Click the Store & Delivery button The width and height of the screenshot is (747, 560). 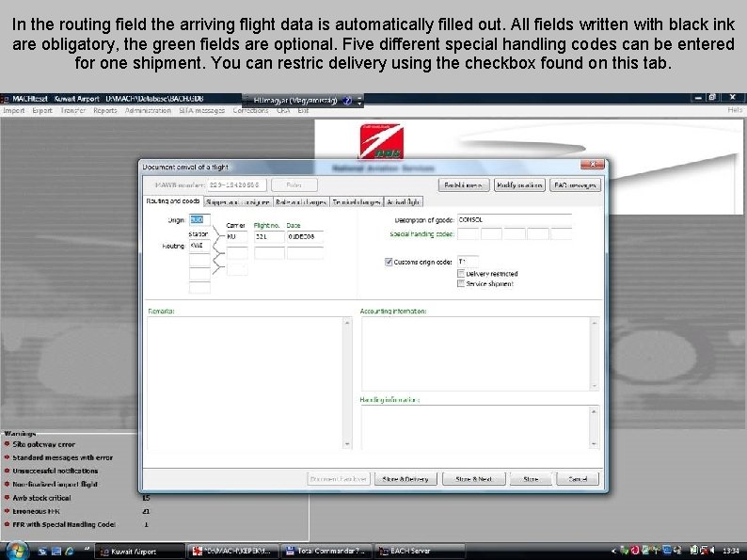(405, 479)
